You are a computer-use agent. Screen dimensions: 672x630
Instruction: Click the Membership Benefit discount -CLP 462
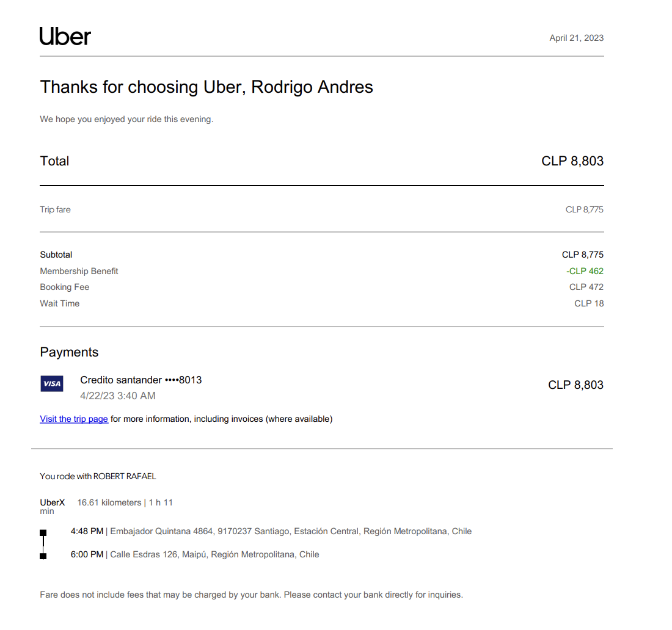(585, 271)
